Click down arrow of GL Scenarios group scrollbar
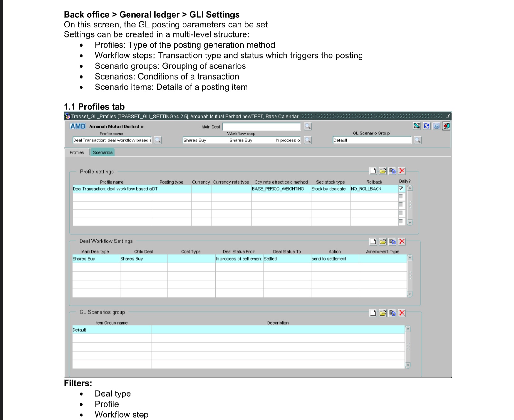514x420 pixels. click(x=408, y=365)
